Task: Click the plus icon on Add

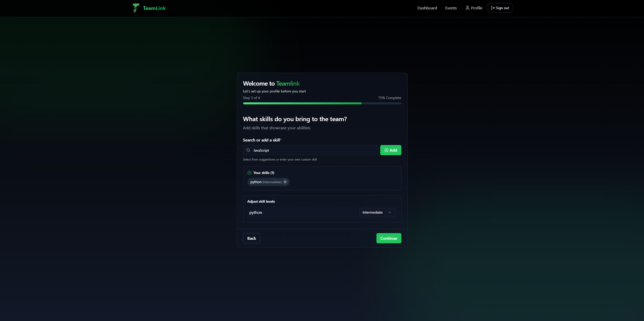Action: point(386,150)
